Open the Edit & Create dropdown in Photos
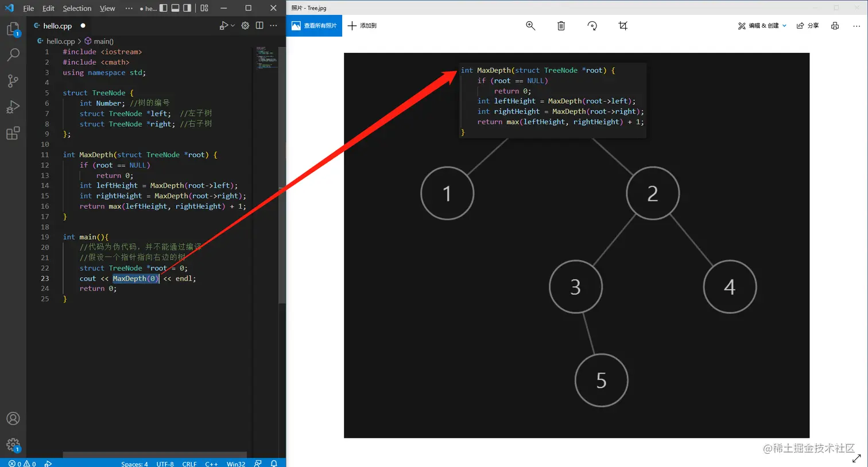 pyautogui.click(x=762, y=26)
